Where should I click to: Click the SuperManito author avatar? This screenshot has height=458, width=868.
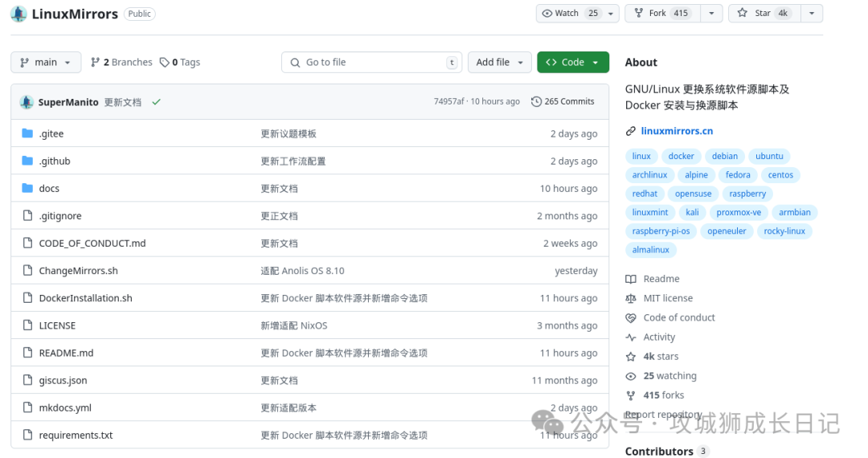tap(27, 102)
